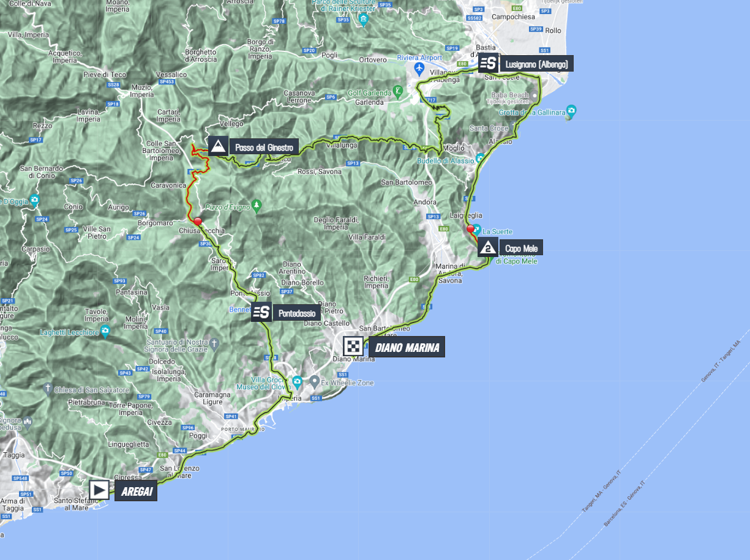The width and height of the screenshot is (750, 560).
Task: Click the Capo Mele category 2 climb icon
Action: [487, 248]
